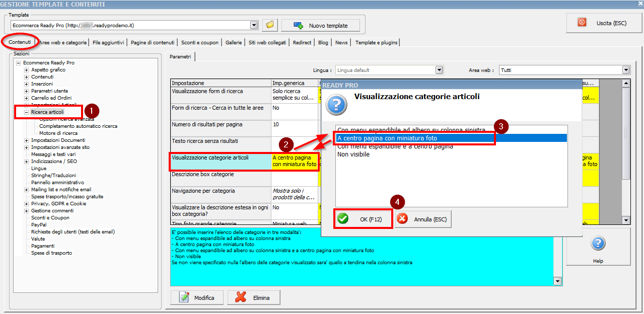Select Lingue in the Sezioni tree
The image size is (644, 314).
pos(39,169)
